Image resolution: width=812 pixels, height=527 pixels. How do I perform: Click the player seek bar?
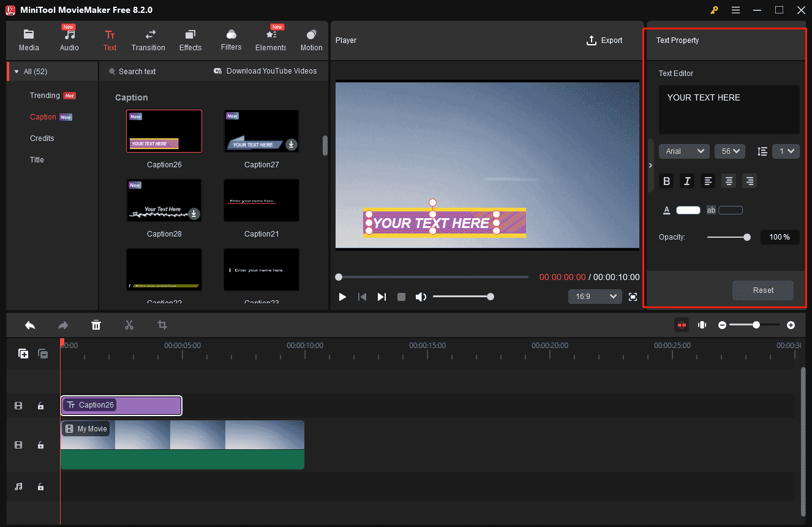coord(432,277)
